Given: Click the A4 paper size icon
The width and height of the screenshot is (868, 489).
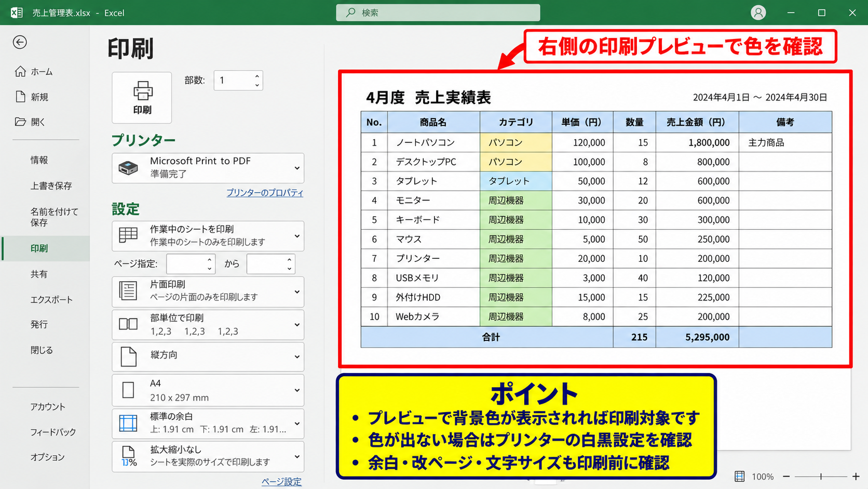Looking at the screenshot, I should pos(128,390).
